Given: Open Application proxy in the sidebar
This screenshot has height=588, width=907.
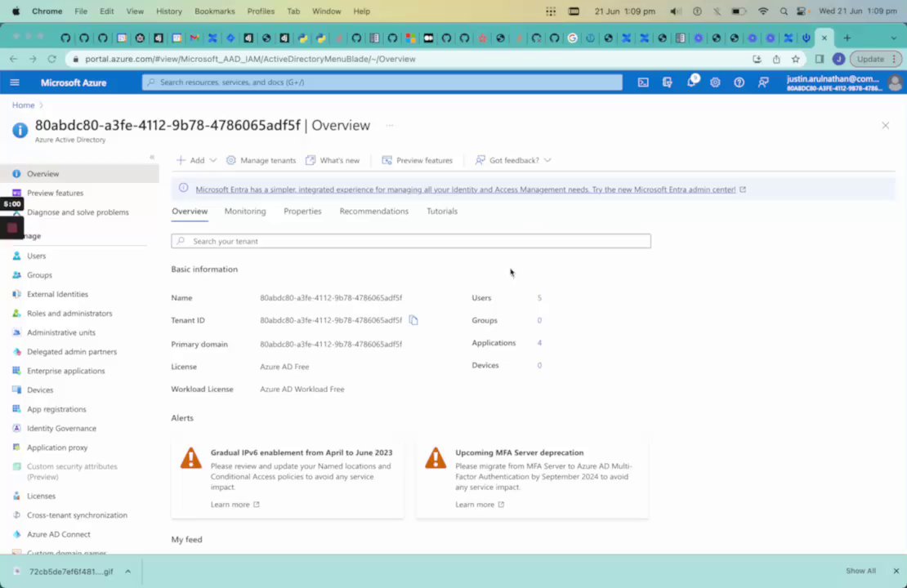Looking at the screenshot, I should pyautogui.click(x=57, y=447).
